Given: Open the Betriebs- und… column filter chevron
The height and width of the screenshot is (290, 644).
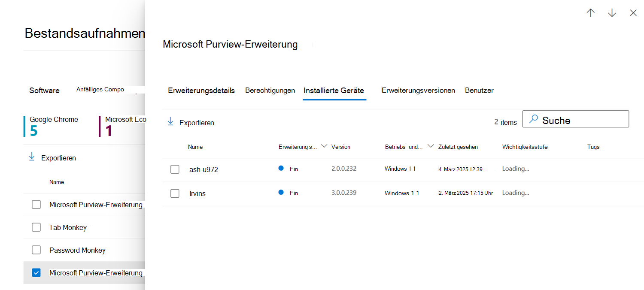Looking at the screenshot, I should click(431, 146).
